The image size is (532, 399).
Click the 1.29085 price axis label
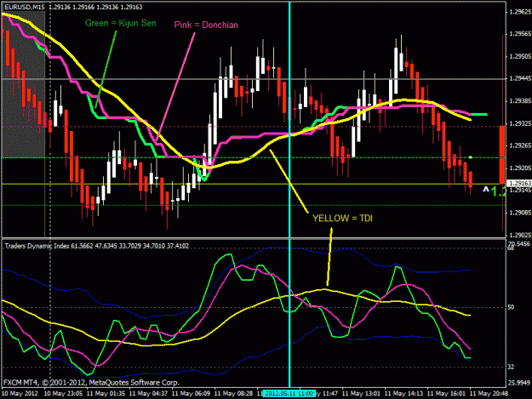[x=519, y=213]
